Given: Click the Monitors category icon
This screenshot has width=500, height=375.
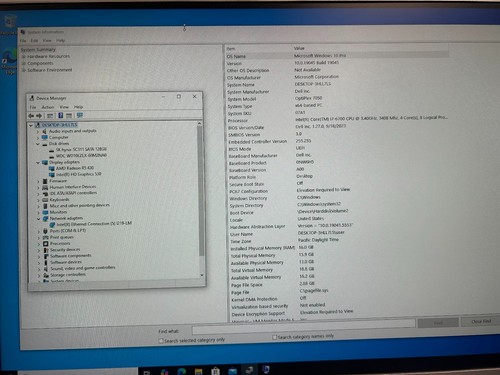Looking at the screenshot, I should click(45, 212).
